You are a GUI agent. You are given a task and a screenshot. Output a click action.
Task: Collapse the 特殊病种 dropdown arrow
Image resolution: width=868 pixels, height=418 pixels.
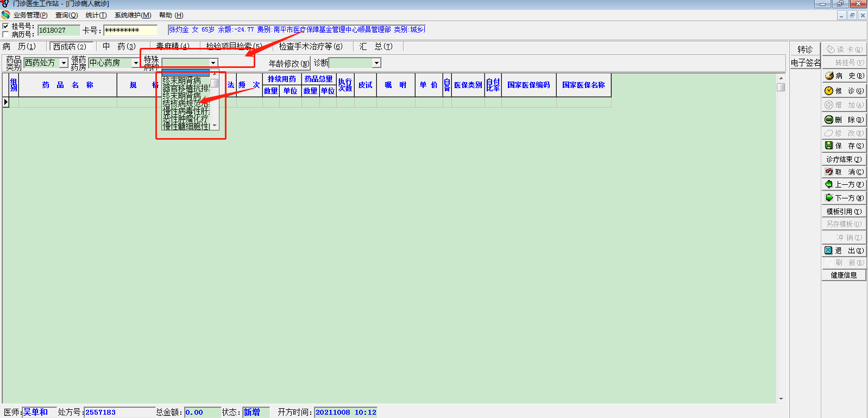[213, 63]
